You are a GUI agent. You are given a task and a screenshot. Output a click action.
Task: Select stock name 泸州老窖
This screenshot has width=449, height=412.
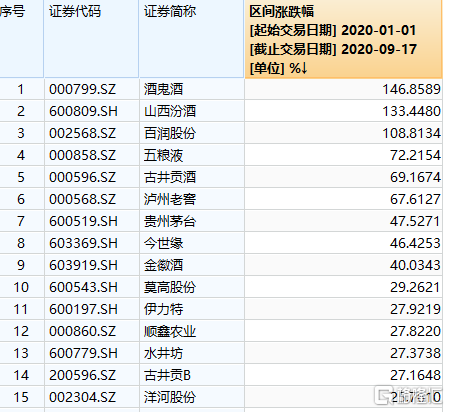170,199
